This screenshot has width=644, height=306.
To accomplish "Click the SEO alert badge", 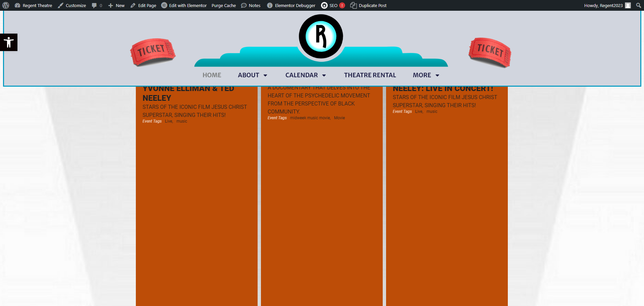I will tap(342, 5).
